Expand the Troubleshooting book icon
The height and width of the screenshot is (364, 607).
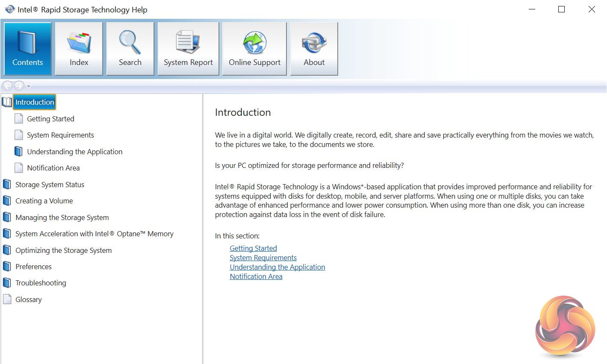tap(7, 283)
